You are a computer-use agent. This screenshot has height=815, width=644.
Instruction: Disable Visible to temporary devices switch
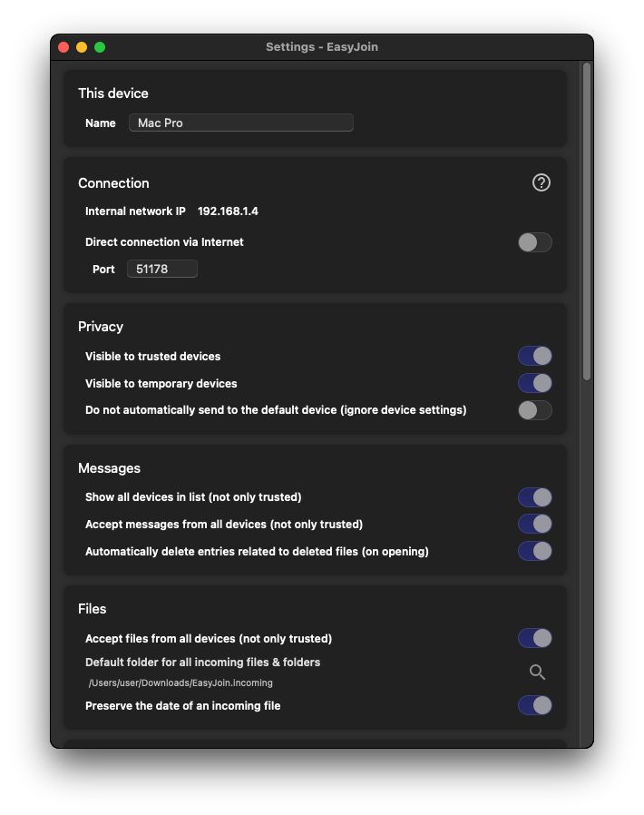[x=534, y=383]
